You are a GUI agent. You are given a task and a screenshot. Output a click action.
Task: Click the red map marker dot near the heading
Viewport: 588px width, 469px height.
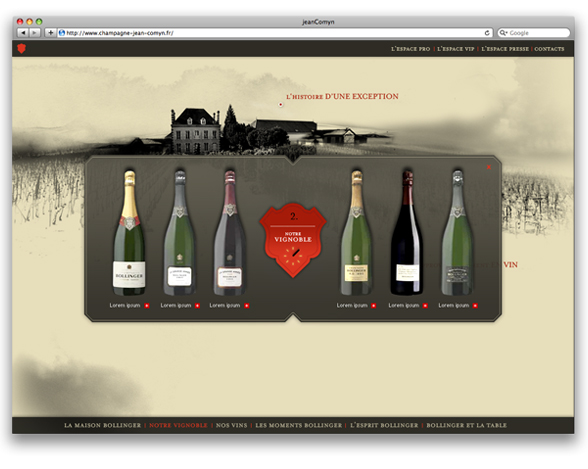click(280, 105)
